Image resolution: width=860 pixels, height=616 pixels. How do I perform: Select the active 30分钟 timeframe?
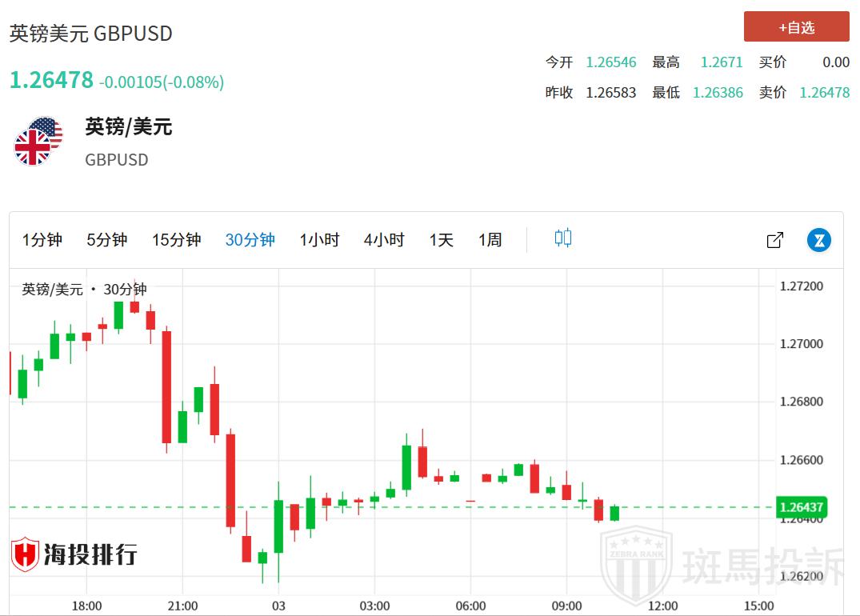point(250,240)
